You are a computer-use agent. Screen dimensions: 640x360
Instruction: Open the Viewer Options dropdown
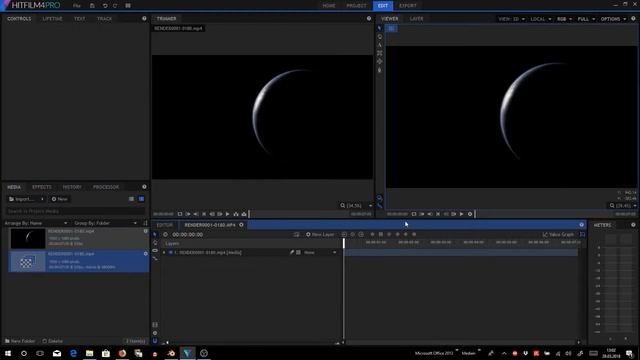click(613, 19)
